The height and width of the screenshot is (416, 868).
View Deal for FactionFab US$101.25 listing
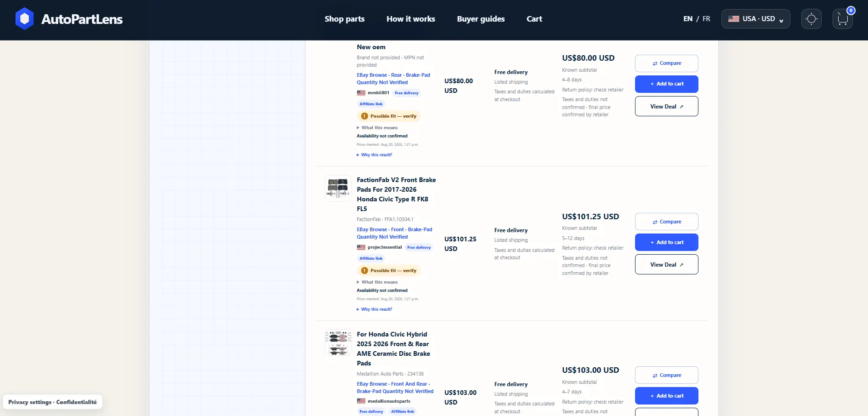(x=666, y=264)
